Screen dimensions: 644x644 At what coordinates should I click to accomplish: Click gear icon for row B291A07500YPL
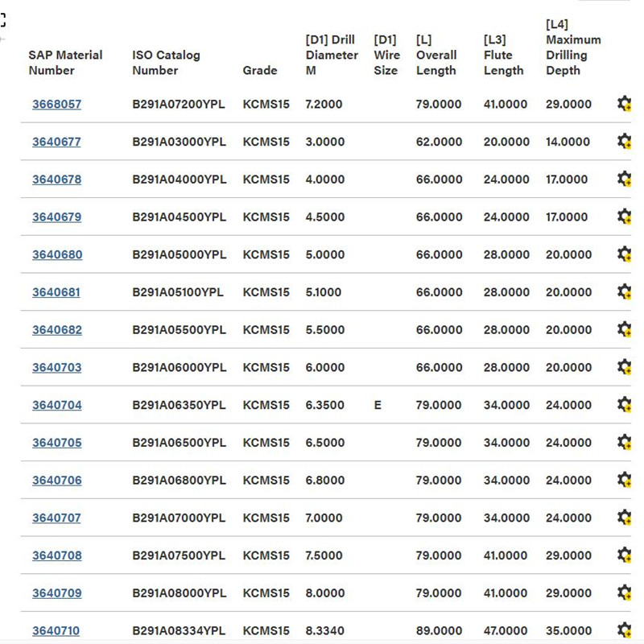[624, 555]
